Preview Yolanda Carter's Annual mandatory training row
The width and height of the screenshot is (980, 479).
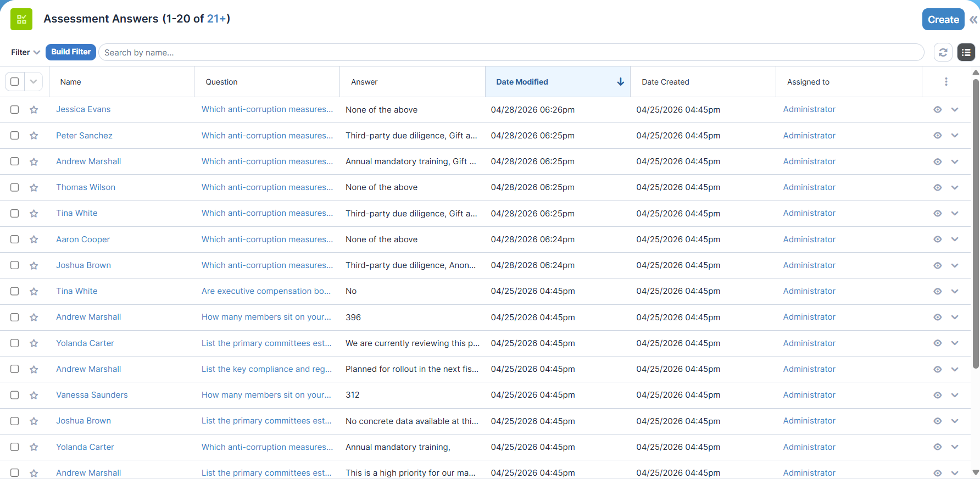[938, 447]
